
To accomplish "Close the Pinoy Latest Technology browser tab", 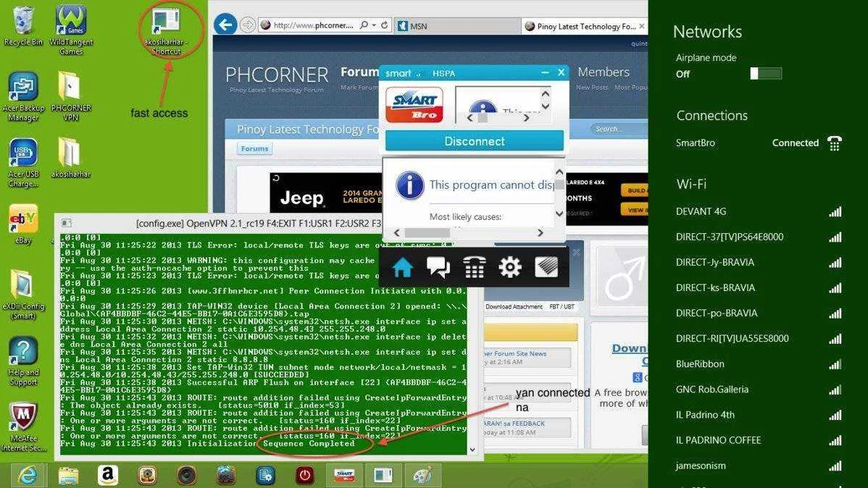I will [642, 26].
